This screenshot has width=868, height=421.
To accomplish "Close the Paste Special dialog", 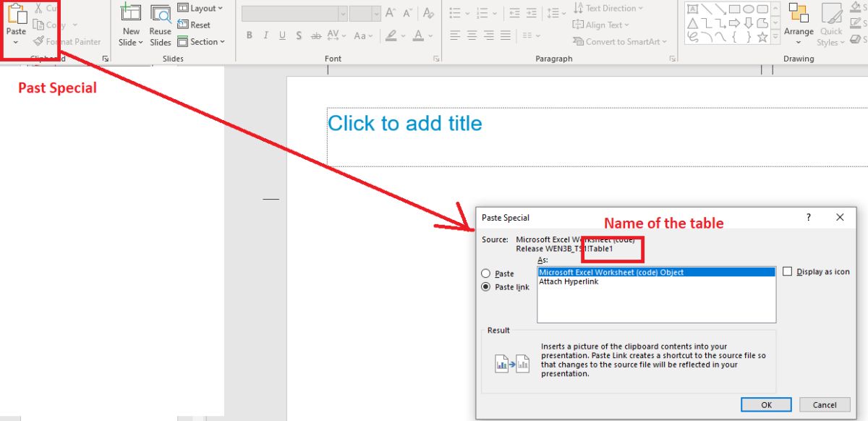I will [x=840, y=218].
